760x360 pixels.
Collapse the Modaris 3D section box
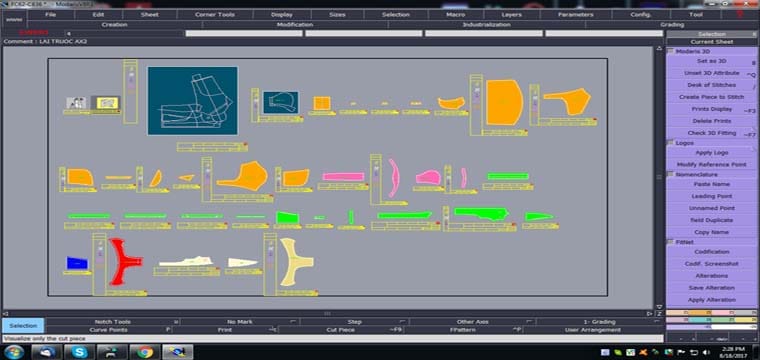point(670,51)
